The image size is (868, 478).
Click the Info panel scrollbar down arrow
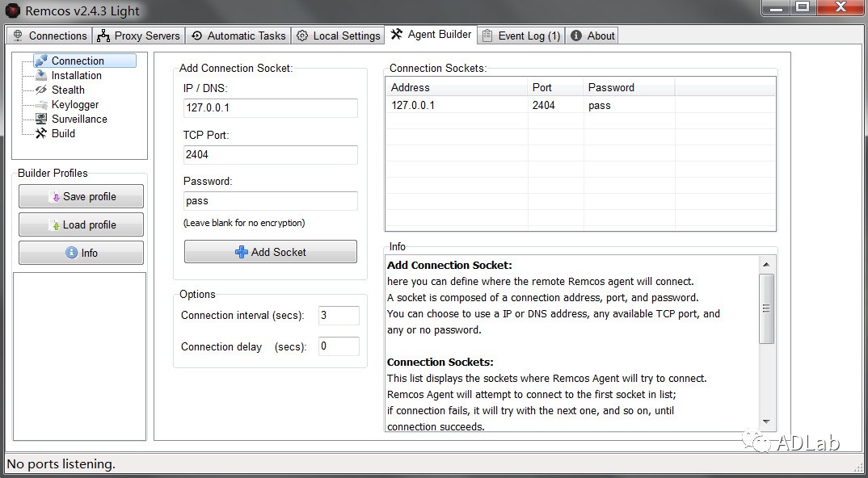point(767,422)
